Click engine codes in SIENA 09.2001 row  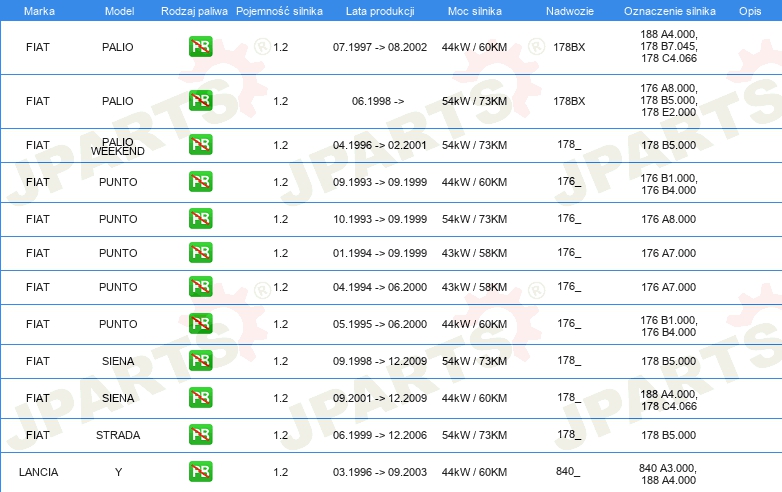pos(669,400)
